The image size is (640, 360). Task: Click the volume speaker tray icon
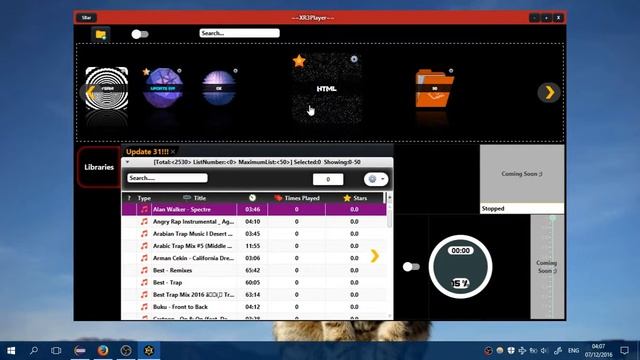tap(544, 351)
